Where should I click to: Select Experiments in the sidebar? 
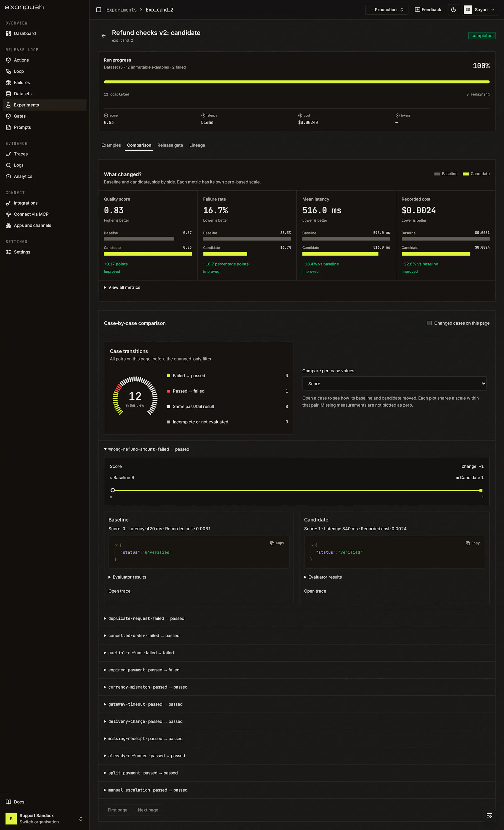coord(44,105)
